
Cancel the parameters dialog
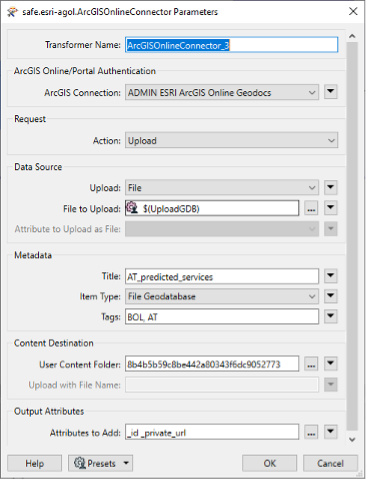click(330, 463)
